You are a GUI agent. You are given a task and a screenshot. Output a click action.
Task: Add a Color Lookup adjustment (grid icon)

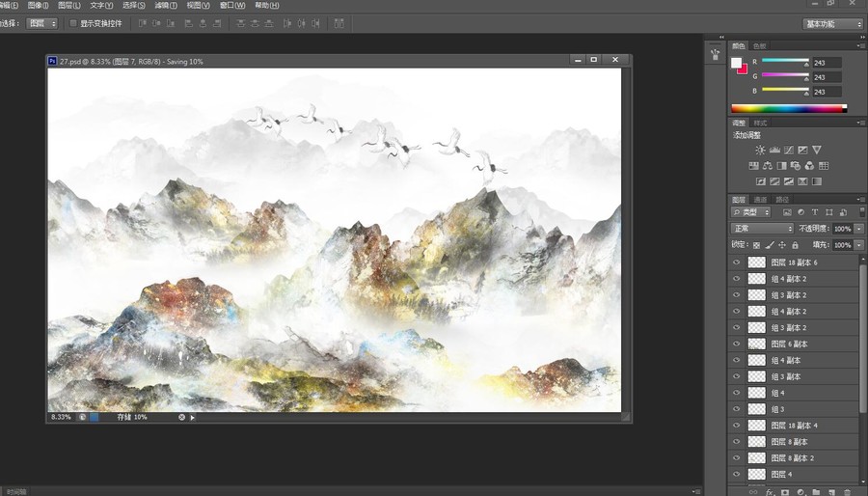[x=824, y=166]
